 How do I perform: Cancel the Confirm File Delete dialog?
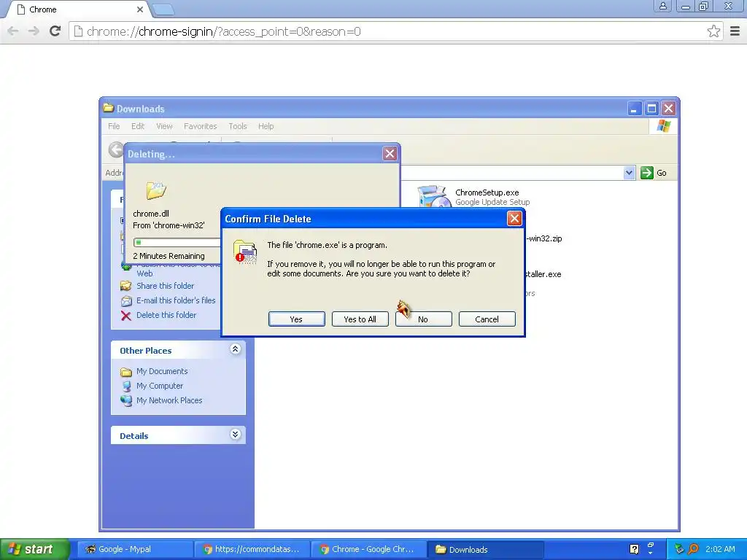point(487,319)
